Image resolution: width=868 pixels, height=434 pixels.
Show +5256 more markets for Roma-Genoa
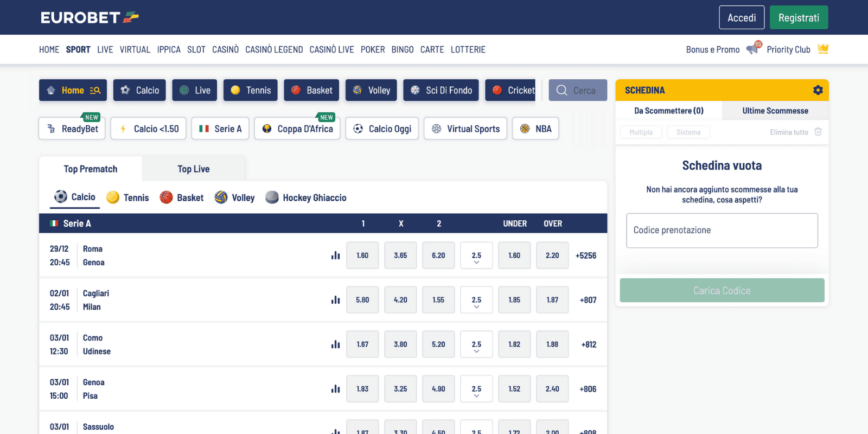click(x=586, y=256)
